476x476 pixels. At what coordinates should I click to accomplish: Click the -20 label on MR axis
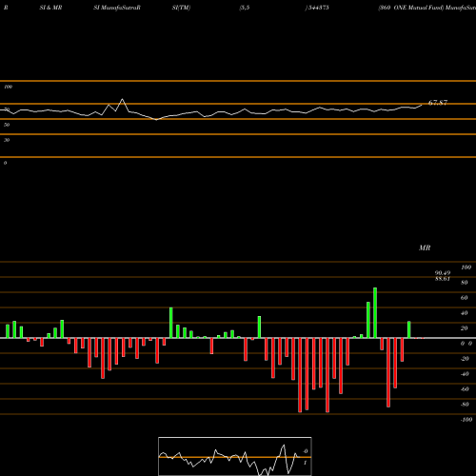point(465,359)
